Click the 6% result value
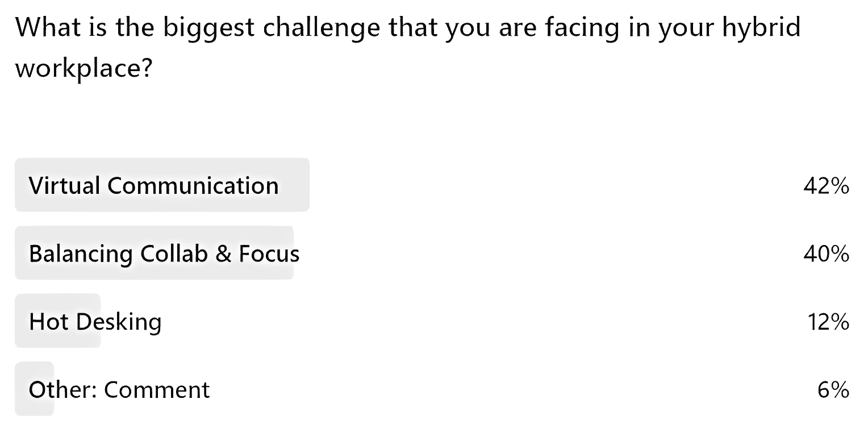Image resolution: width=868 pixels, height=432 pixels. click(x=833, y=390)
